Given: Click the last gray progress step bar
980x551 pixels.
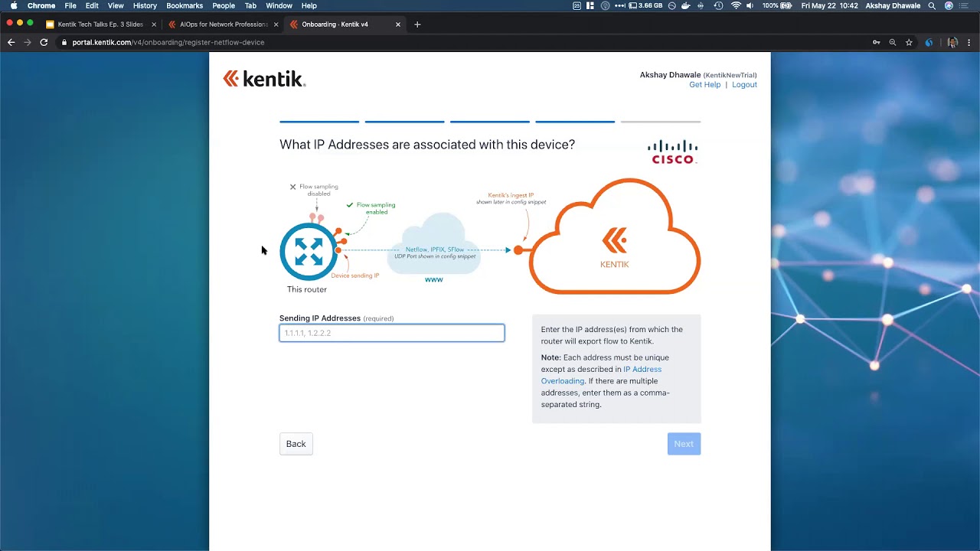Looking at the screenshot, I should click(x=661, y=122).
